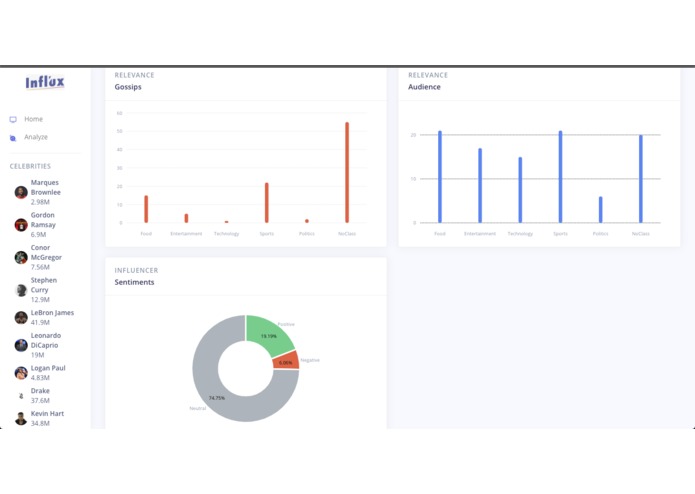The width and height of the screenshot is (695, 494).
Task: Click the 41.9M follower count
Action: click(40, 323)
